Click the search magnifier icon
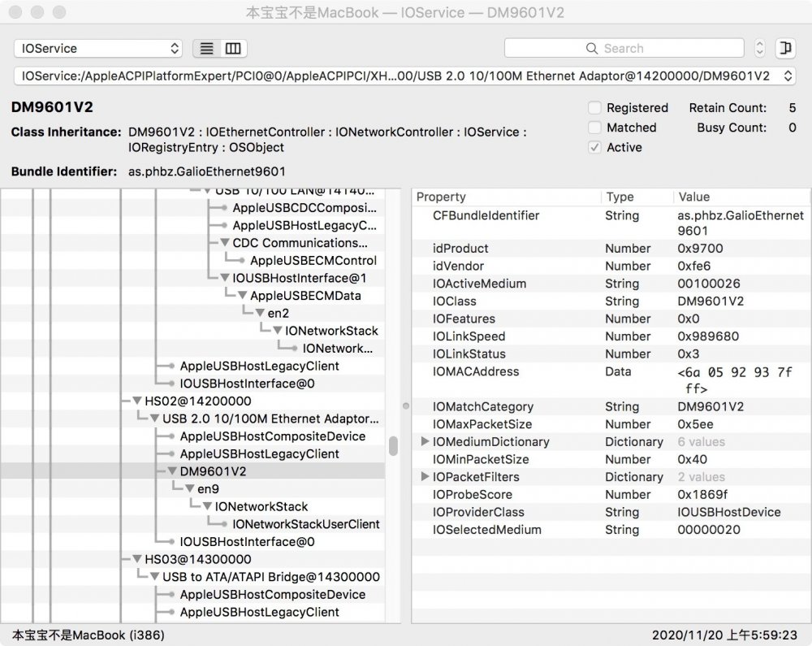This screenshot has height=646, width=812. coord(591,48)
